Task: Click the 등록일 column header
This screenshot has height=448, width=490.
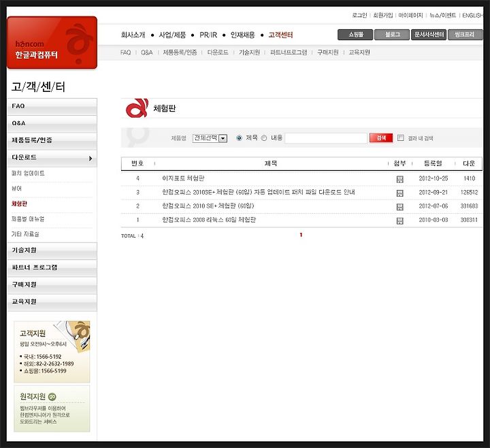Action: tap(433, 163)
